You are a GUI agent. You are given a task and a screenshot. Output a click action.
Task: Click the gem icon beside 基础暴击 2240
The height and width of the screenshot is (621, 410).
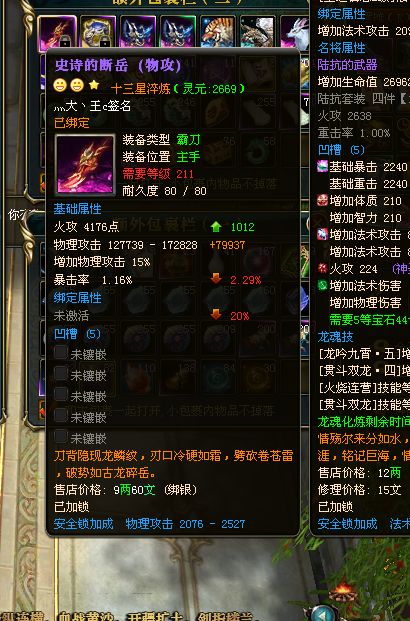pos(322,166)
